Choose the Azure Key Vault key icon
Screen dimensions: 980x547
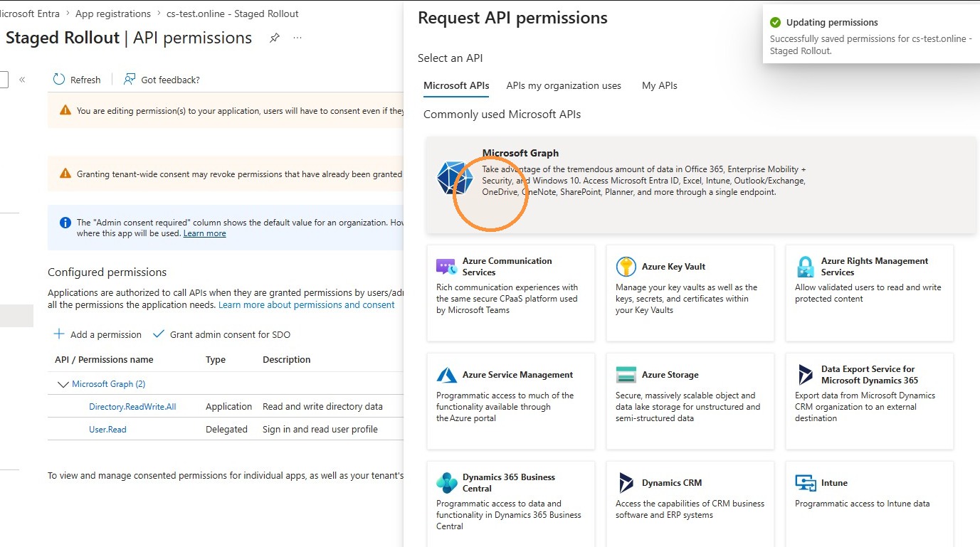pos(626,267)
